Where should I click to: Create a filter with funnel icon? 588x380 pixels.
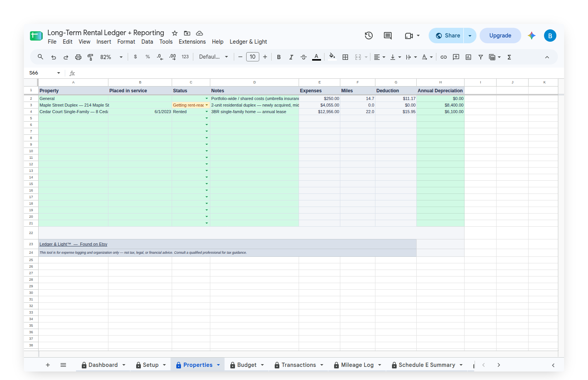(481, 57)
